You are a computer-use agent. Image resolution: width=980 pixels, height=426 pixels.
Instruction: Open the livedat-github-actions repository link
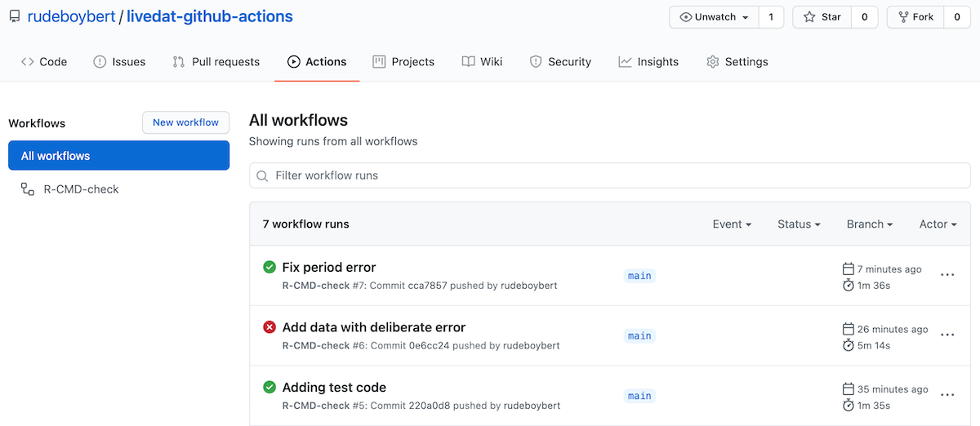(x=210, y=16)
